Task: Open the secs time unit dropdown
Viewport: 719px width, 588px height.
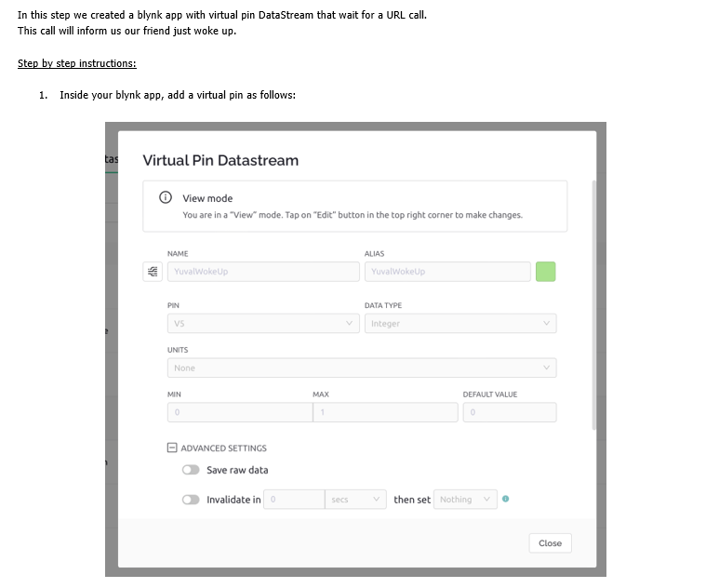Action: 356,500
